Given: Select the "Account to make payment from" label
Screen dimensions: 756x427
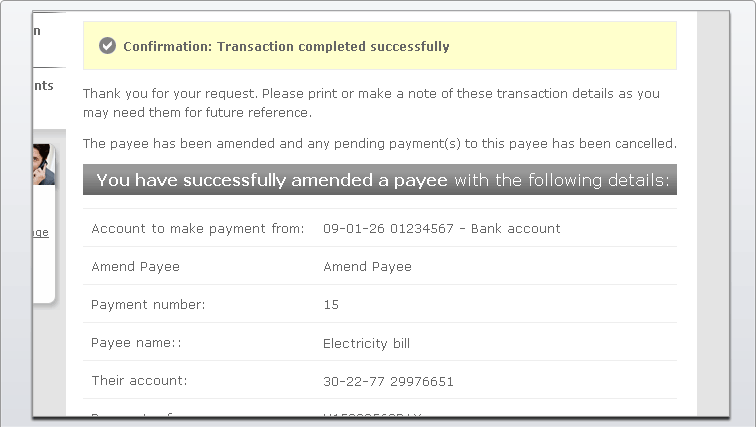Looking at the screenshot, I should [197, 229].
